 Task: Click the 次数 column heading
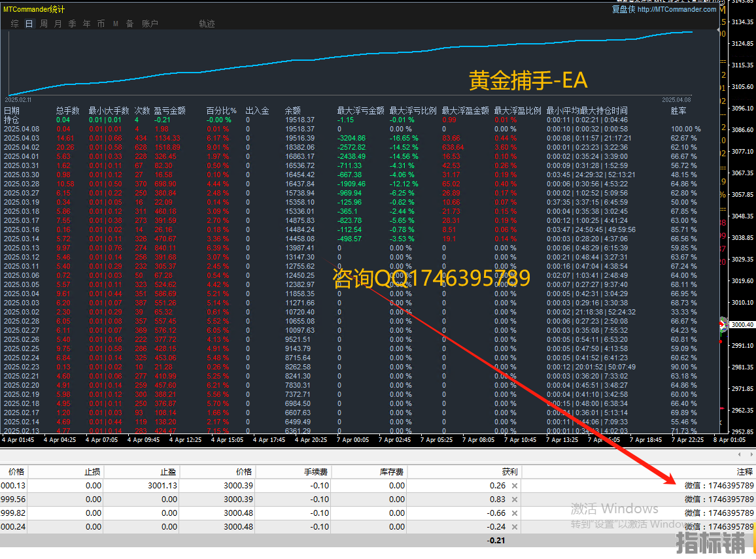click(142, 111)
